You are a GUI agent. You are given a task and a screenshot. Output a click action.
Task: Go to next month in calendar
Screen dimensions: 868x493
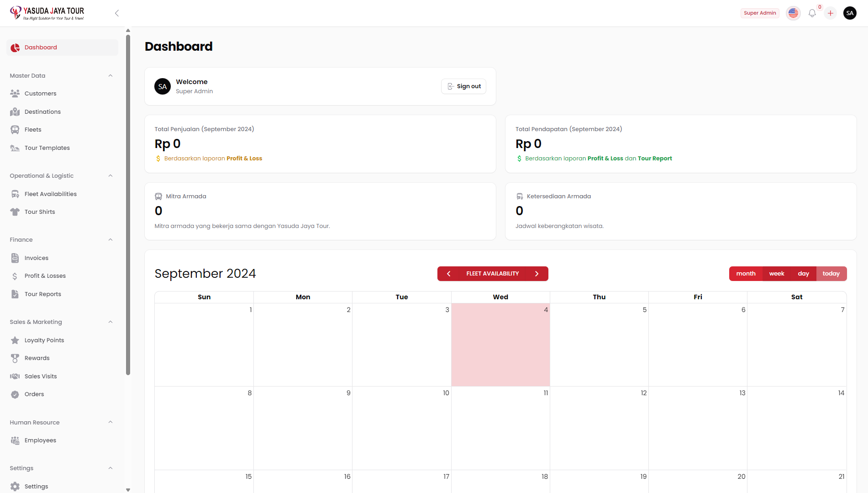coord(537,274)
